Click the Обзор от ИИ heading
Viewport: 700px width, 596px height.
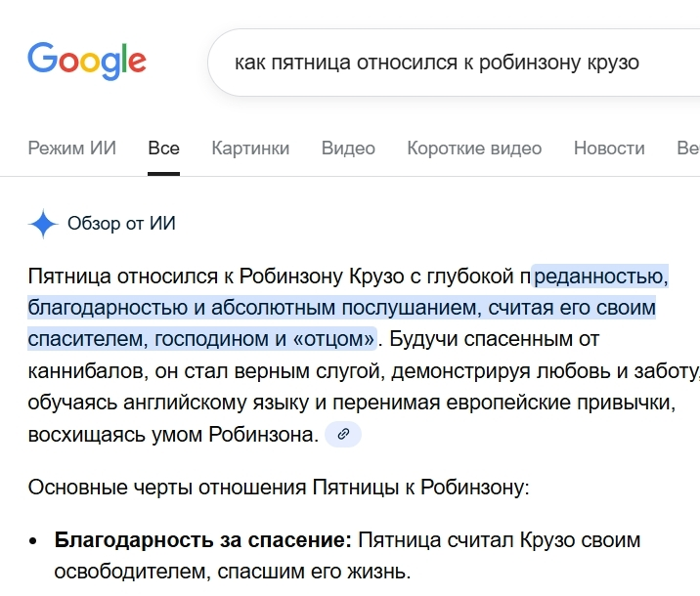[121, 224]
